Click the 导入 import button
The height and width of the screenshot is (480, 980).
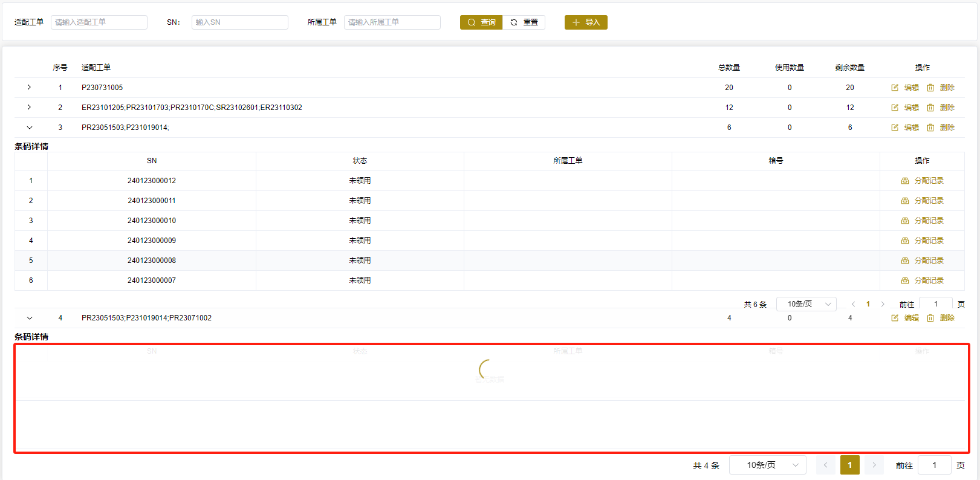tap(586, 22)
